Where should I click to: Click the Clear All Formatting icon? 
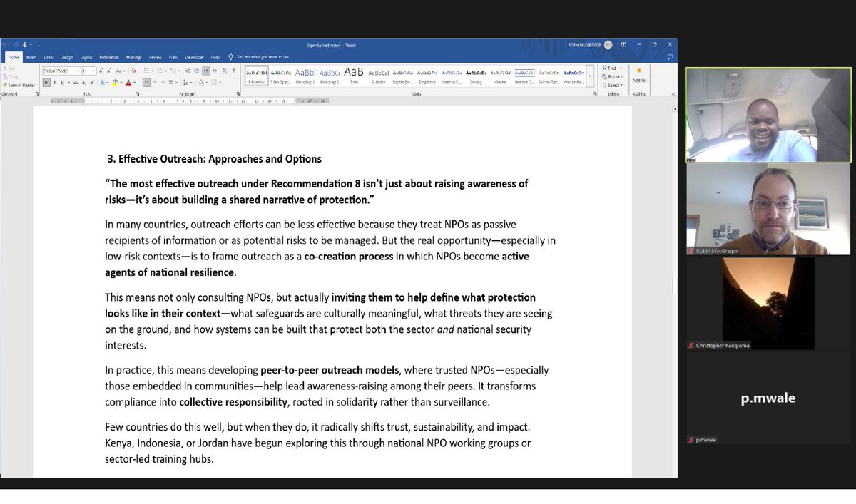(133, 71)
